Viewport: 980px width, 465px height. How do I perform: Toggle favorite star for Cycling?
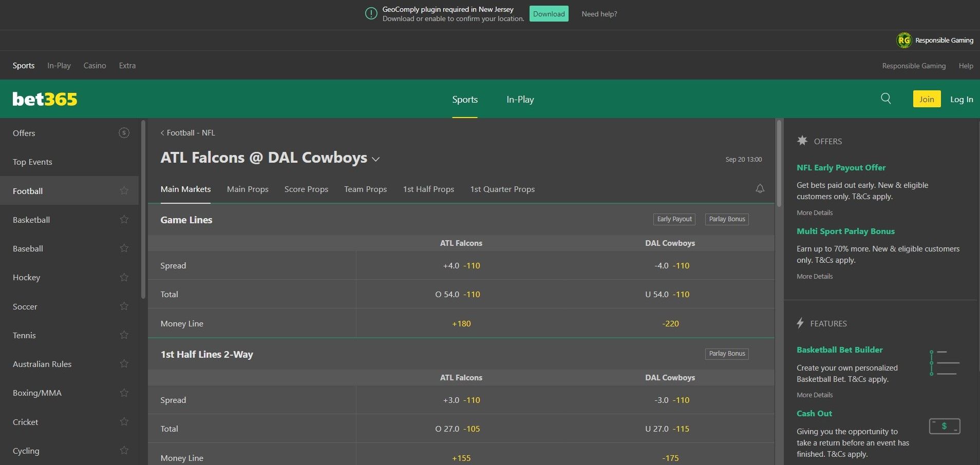click(x=124, y=450)
